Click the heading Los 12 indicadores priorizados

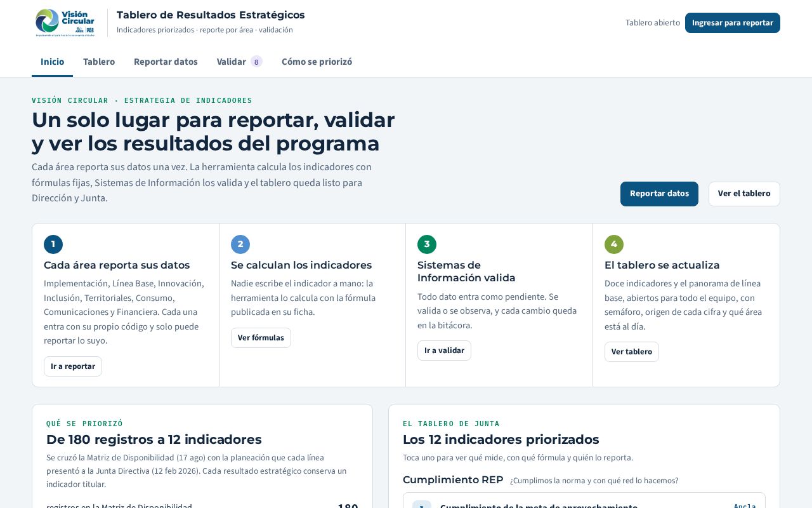tap(501, 439)
